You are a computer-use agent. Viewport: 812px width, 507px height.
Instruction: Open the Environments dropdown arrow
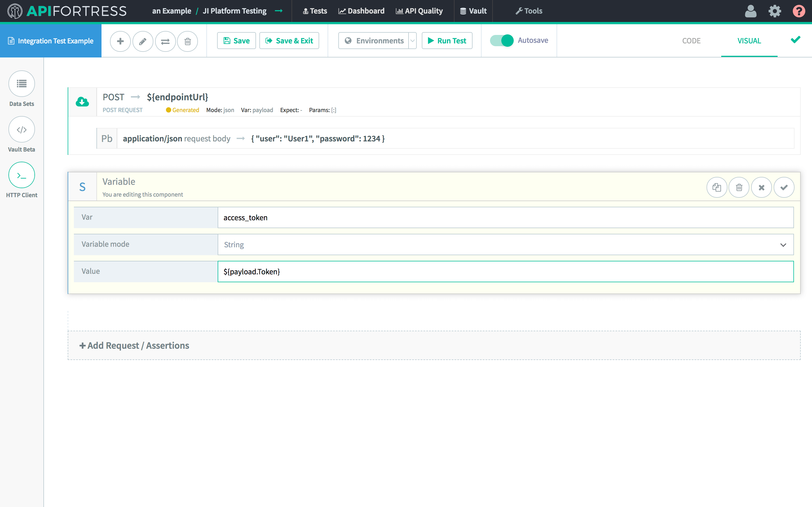[x=412, y=41]
